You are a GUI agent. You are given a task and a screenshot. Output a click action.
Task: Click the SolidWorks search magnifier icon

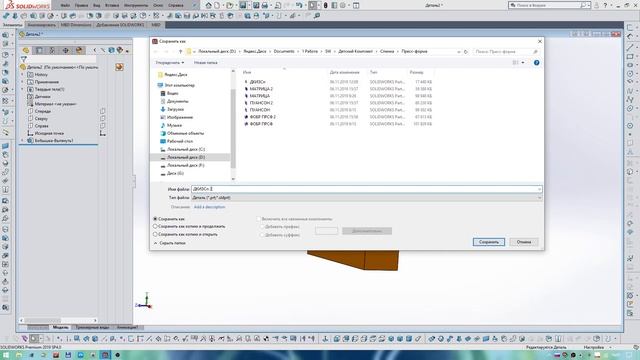click(584, 5)
